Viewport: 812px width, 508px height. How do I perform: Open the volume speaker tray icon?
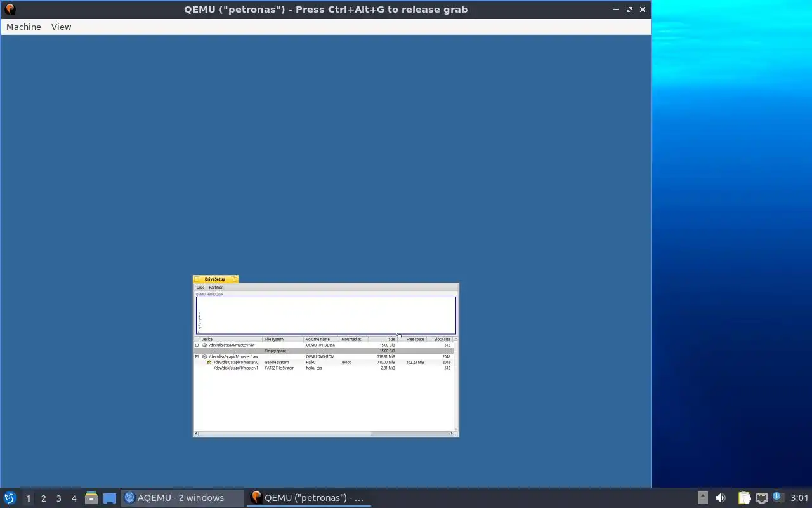[x=721, y=498]
